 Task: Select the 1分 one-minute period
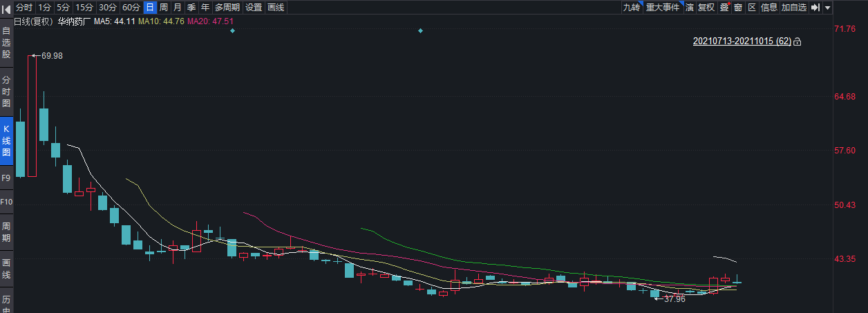44,7
